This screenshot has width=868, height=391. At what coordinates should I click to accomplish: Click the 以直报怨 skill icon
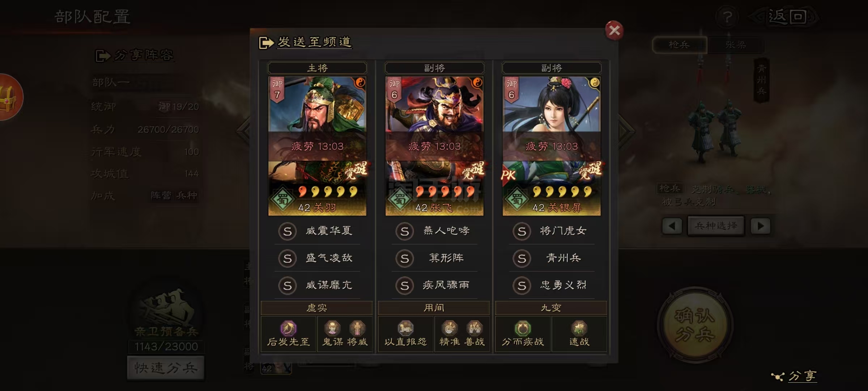click(405, 328)
